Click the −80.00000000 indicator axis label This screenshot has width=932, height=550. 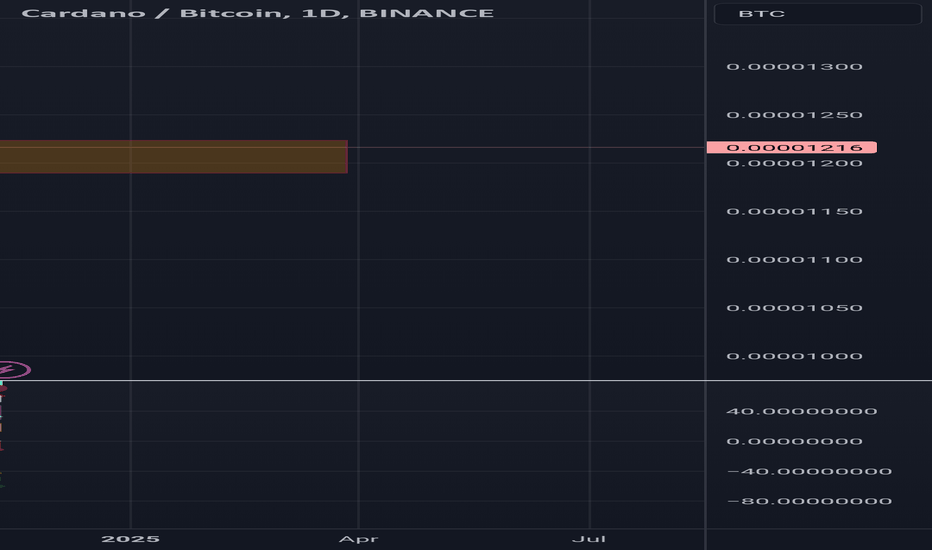pyautogui.click(x=809, y=501)
